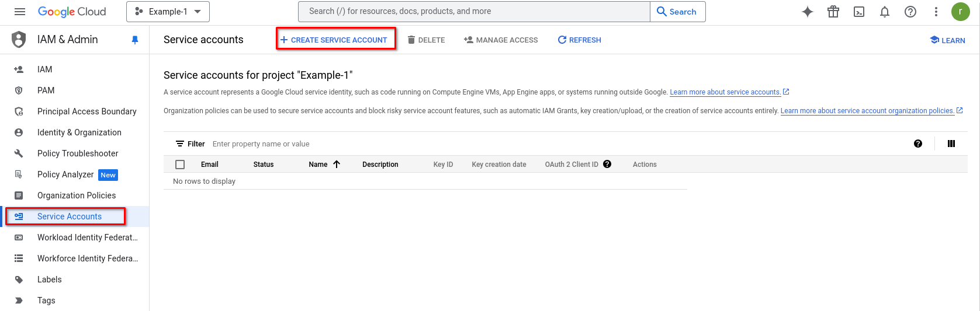The width and height of the screenshot is (980, 311).
Task: Click the Filter icon
Action: [180, 144]
